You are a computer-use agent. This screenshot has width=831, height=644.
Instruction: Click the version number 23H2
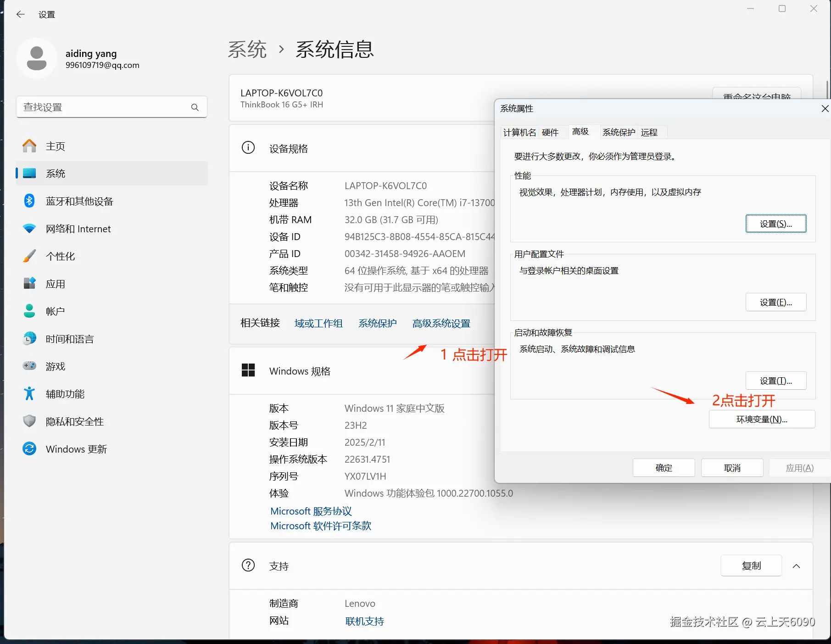coord(356,426)
